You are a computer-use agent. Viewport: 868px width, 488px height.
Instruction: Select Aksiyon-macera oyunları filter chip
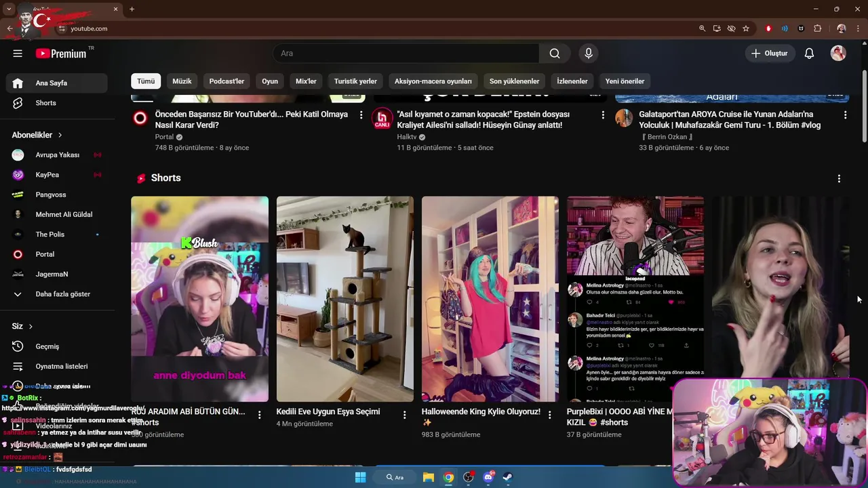click(433, 81)
